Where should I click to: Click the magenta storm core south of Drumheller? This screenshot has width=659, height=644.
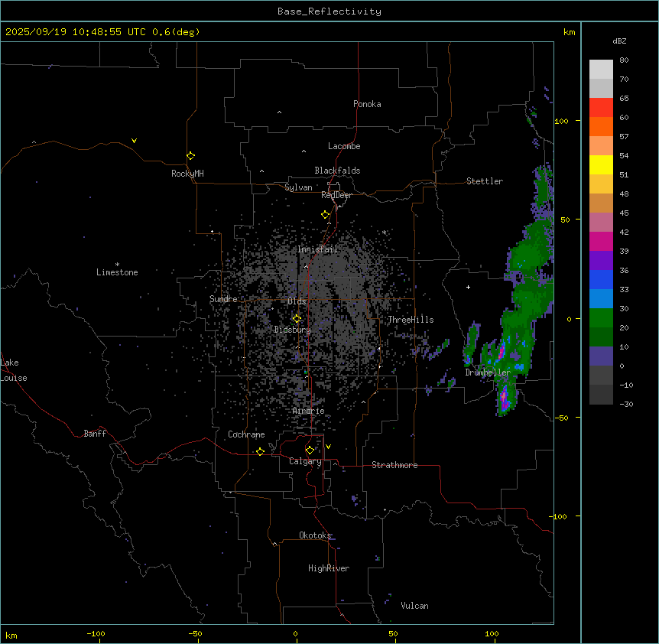coord(504,398)
